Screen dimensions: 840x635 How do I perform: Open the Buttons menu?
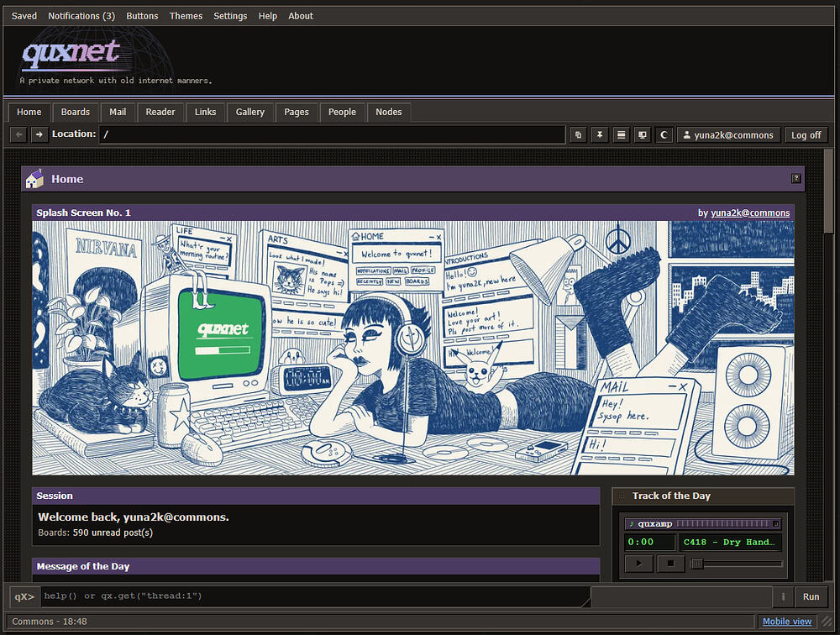point(142,16)
